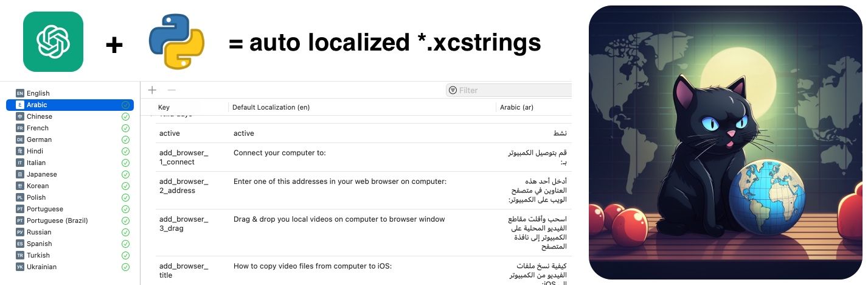Click the PL badge next to Polish
The width and height of the screenshot is (868, 285).
(20, 197)
